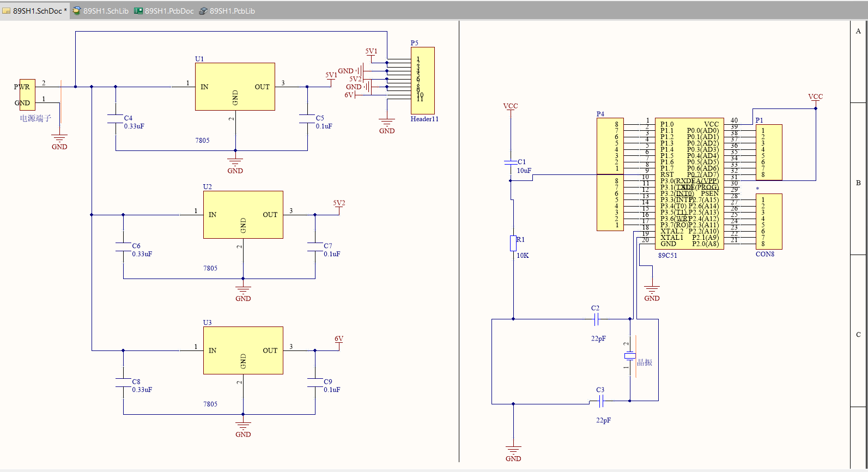The height and width of the screenshot is (472, 868).
Task: Select the R1 resistor symbol
Action: click(513, 243)
